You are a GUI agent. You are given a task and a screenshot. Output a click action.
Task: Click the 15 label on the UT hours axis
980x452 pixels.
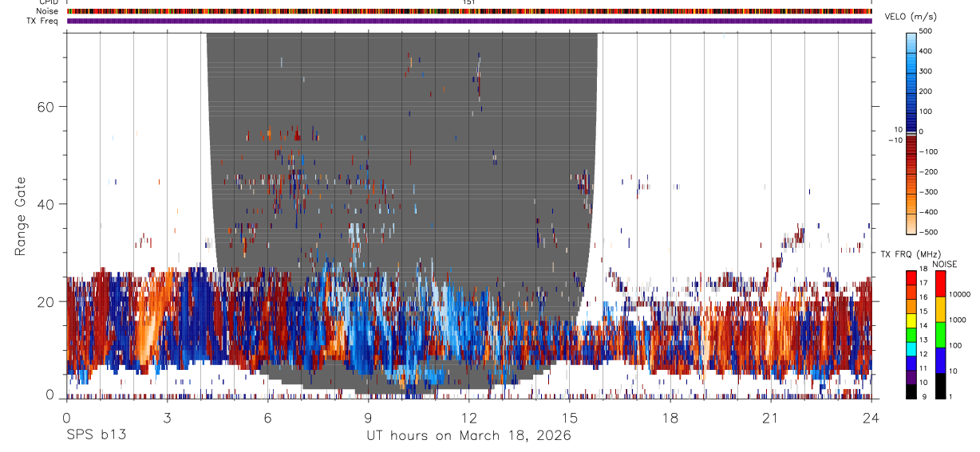570,418
